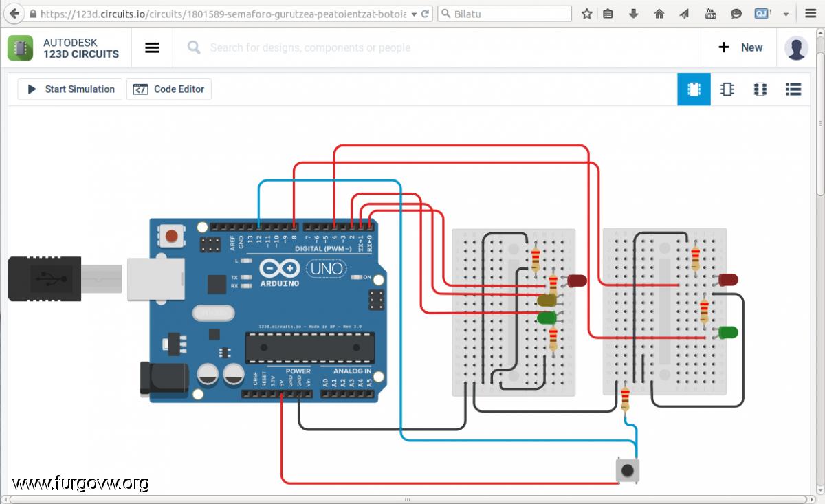Open the hamburger navigation menu

[x=153, y=47]
